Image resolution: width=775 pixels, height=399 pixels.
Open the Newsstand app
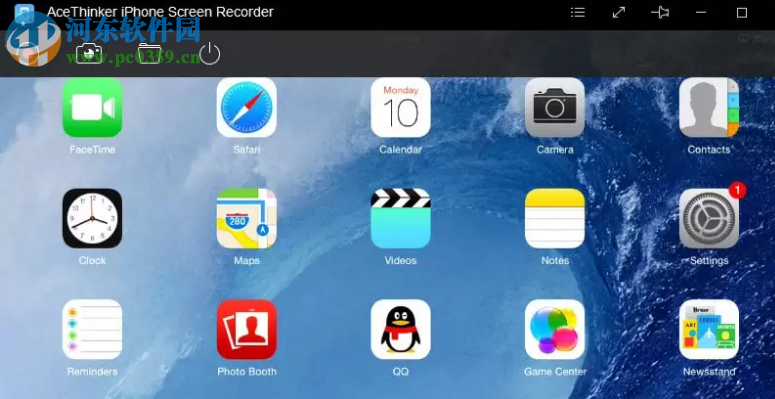709,329
